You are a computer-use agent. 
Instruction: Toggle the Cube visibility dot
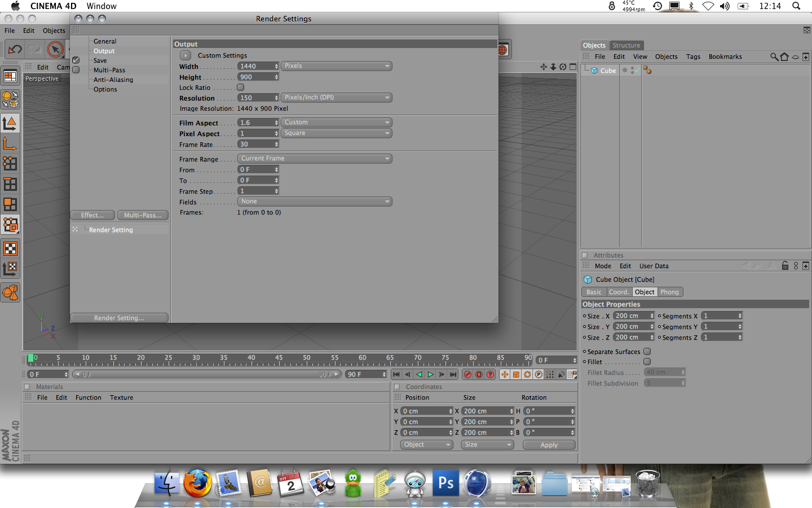(x=625, y=70)
